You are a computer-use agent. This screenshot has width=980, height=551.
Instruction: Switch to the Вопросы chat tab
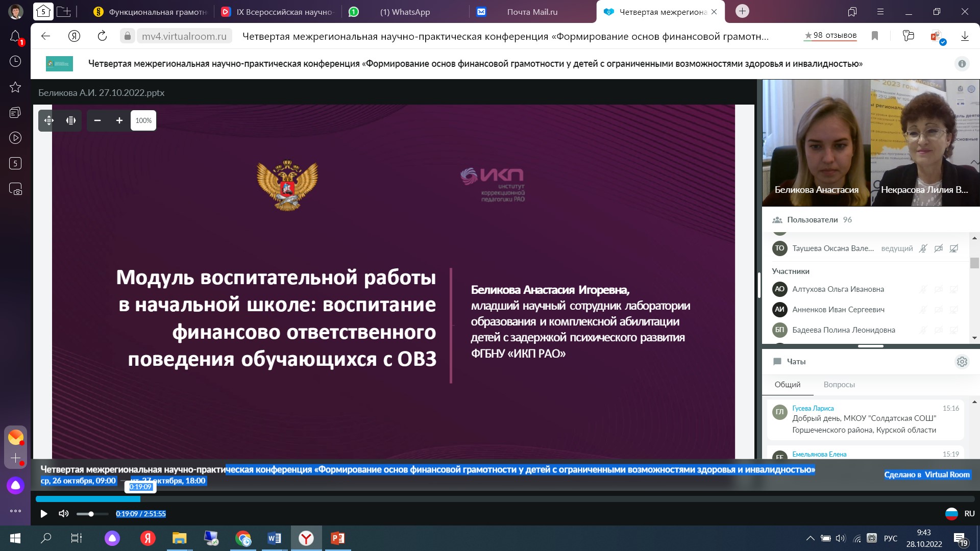pyautogui.click(x=839, y=385)
